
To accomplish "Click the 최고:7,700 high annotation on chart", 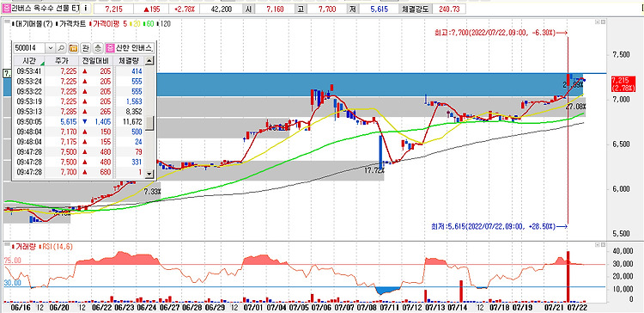I will 502,33.
